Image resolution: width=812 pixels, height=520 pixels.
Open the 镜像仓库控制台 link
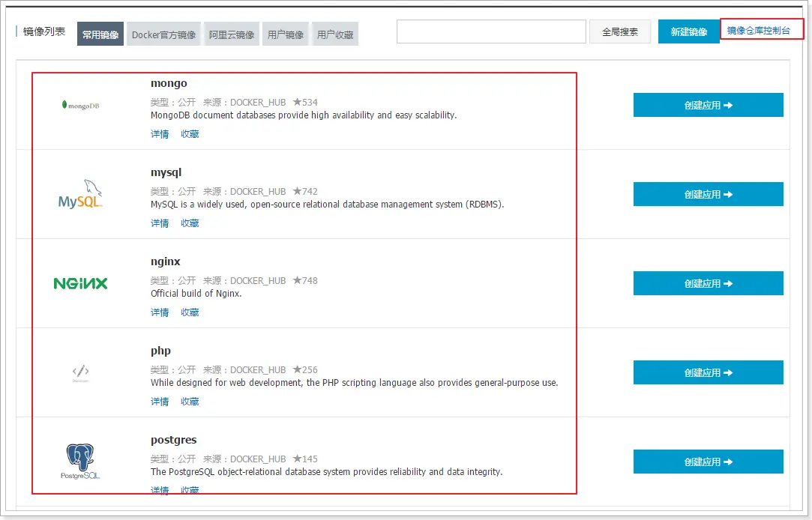click(x=759, y=31)
